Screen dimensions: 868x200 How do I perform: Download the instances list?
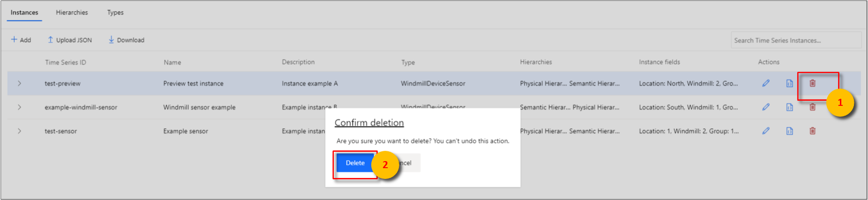click(x=126, y=40)
